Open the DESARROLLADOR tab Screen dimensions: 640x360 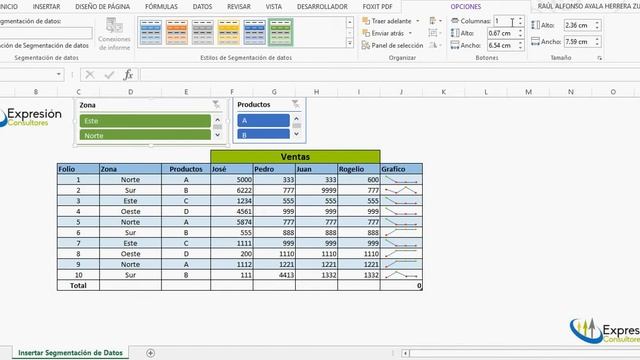(x=322, y=7)
